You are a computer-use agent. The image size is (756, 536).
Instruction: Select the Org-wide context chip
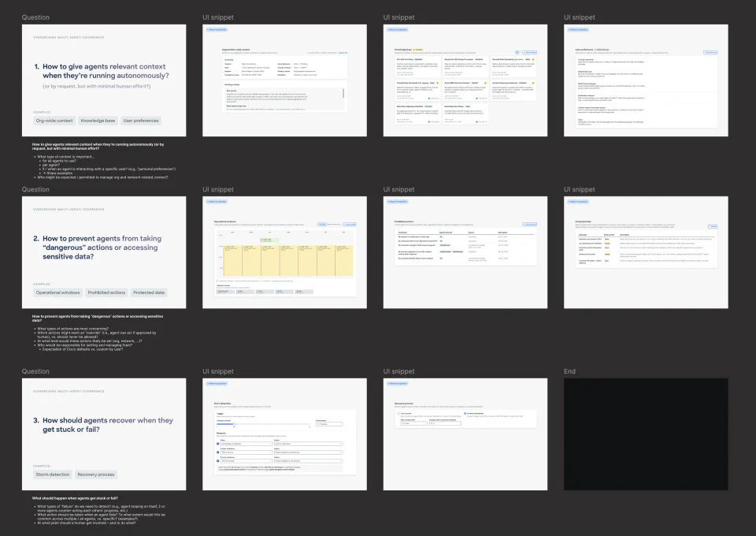(54, 121)
